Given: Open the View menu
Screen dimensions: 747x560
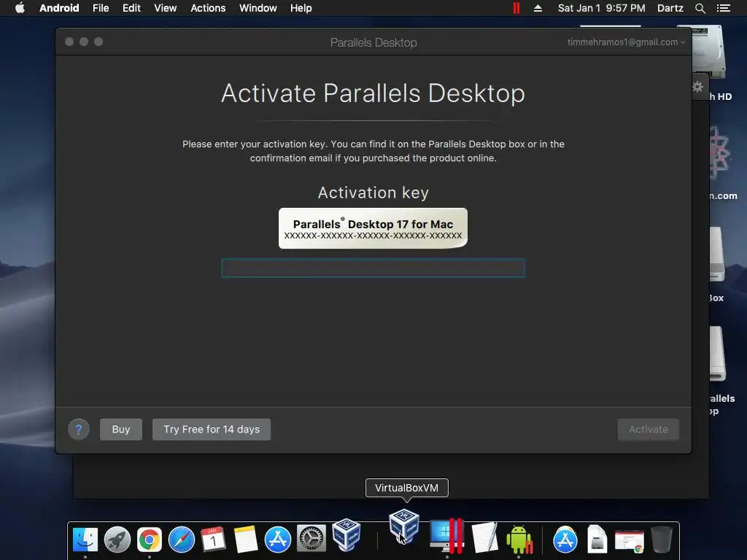Looking at the screenshot, I should tap(166, 8).
